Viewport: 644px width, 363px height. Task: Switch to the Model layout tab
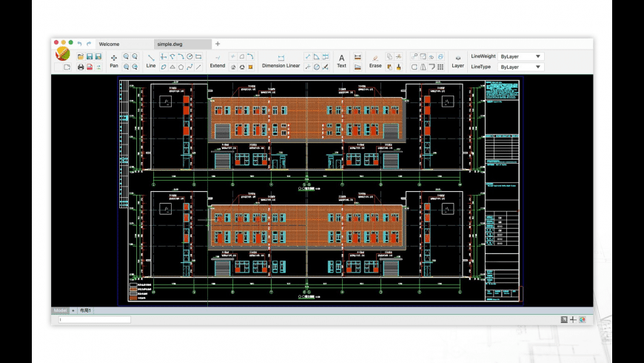pos(61,310)
